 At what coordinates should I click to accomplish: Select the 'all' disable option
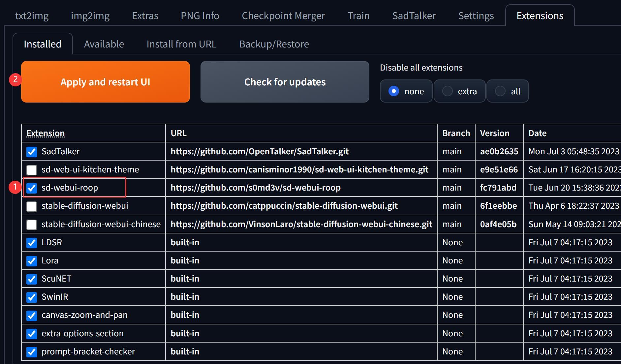pos(508,91)
